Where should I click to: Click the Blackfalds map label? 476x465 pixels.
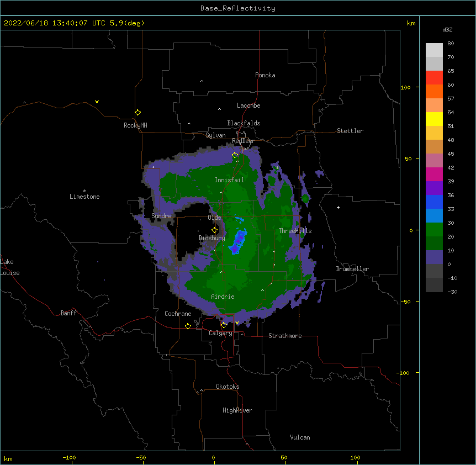point(244,123)
